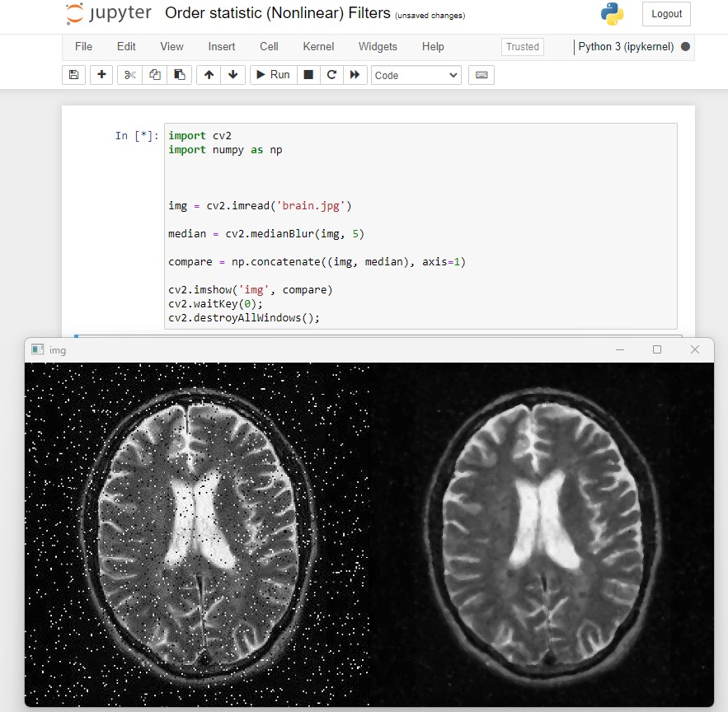Screen dimensions: 728x712
Task: Open the Widgets menu
Action: [378, 47]
